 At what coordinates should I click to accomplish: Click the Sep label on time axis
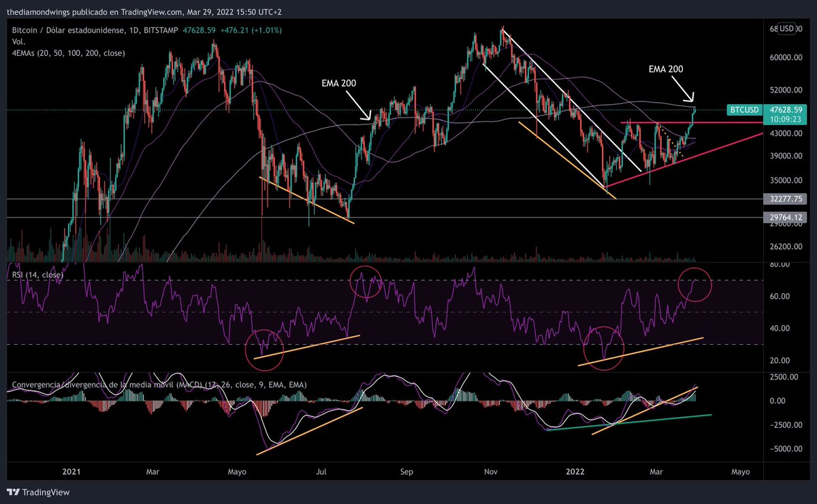(x=407, y=471)
